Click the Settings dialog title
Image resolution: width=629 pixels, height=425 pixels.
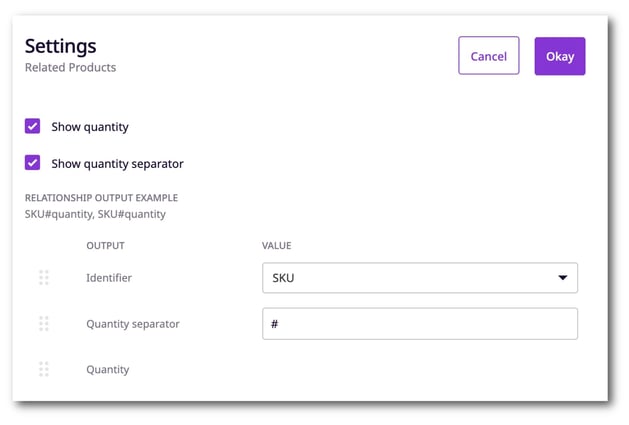(x=61, y=46)
